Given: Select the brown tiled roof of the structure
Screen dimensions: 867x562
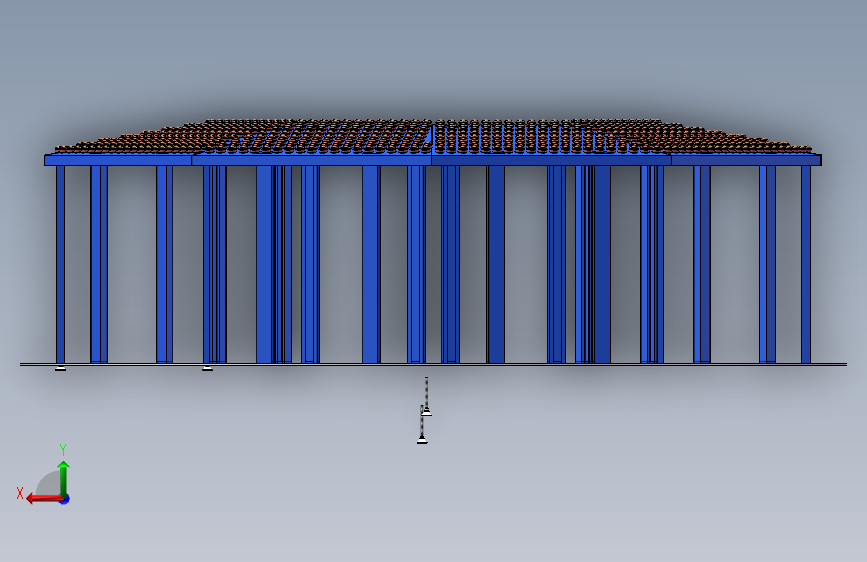Looking at the screenshot, I should pos(433,137).
